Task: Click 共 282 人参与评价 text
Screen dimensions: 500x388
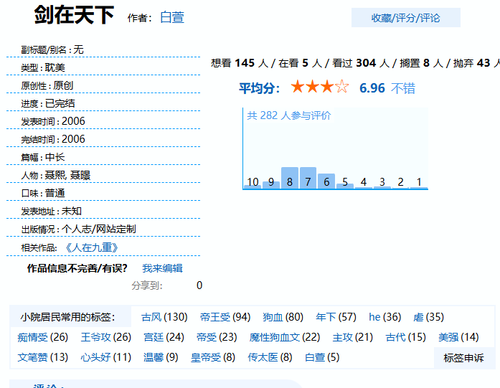Action: [x=289, y=116]
